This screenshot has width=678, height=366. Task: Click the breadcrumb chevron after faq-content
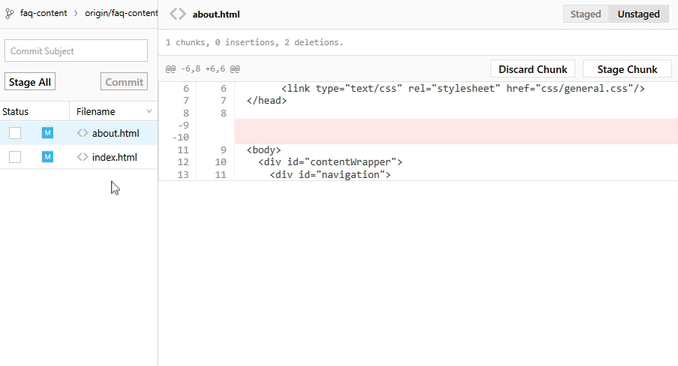click(76, 13)
